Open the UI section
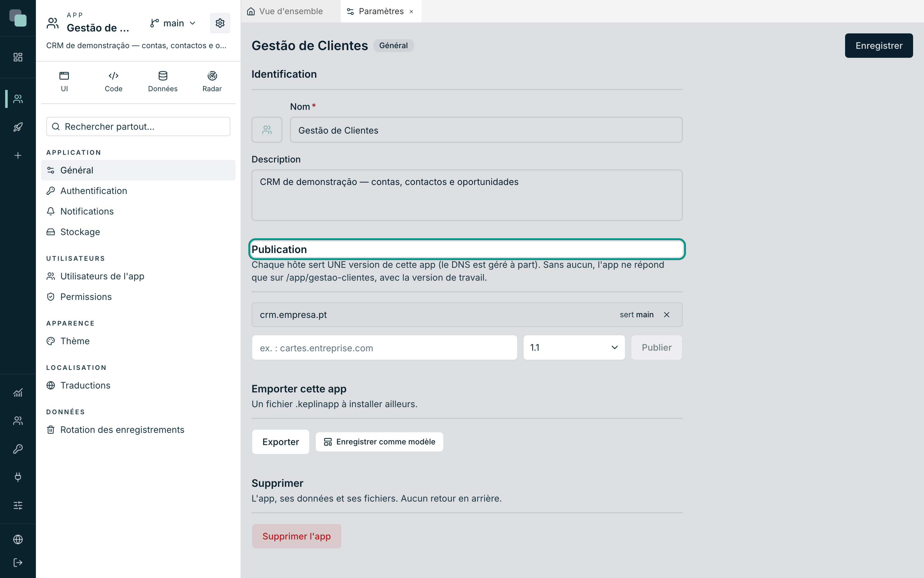Viewport: 924px width, 578px height. pyautogui.click(x=64, y=82)
